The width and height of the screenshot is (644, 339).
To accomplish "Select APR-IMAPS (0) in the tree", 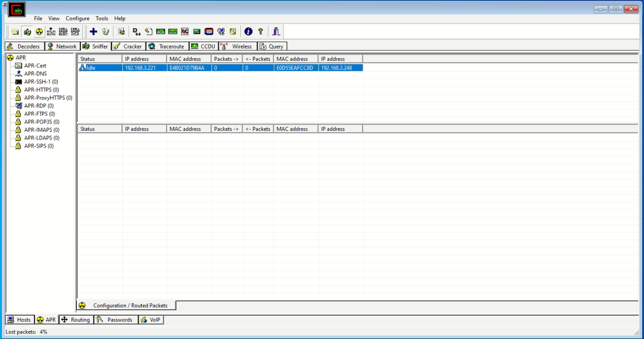I will click(42, 130).
